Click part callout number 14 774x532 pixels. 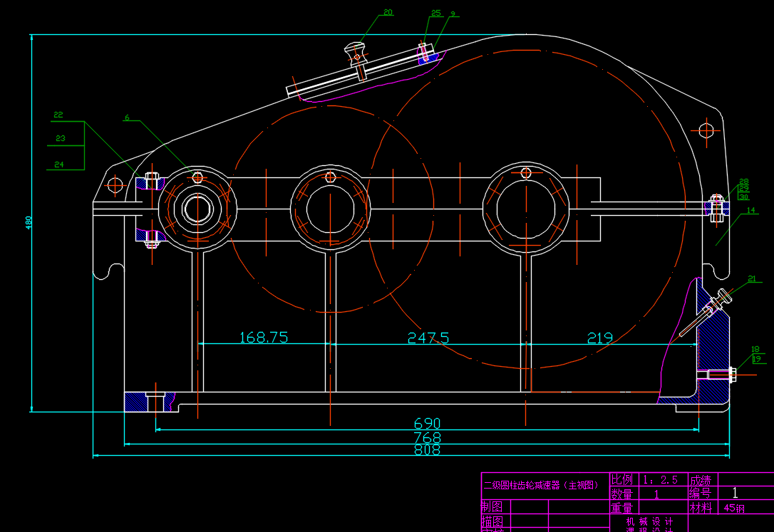coord(750,210)
